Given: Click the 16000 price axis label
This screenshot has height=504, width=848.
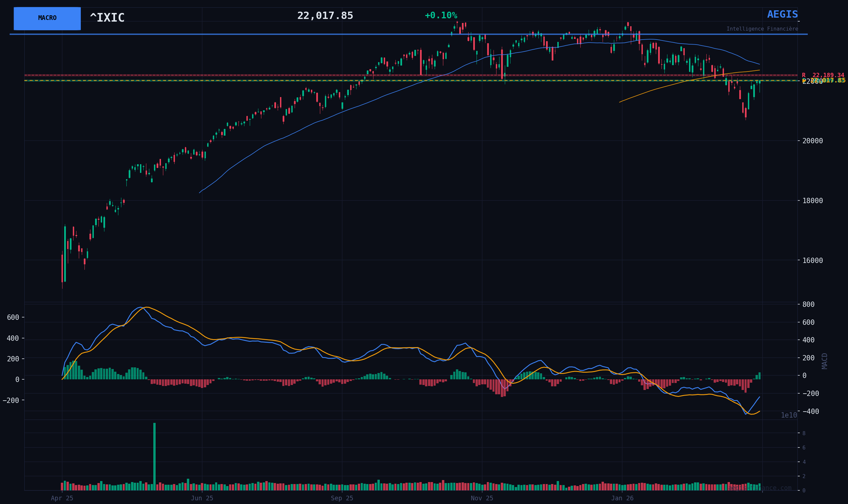Looking at the screenshot, I should coord(812,261).
